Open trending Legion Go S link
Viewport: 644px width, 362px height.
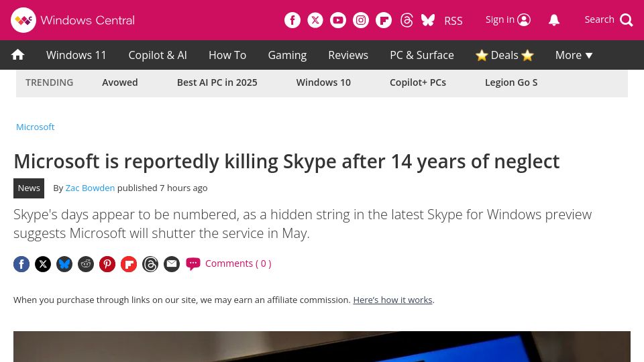511,82
